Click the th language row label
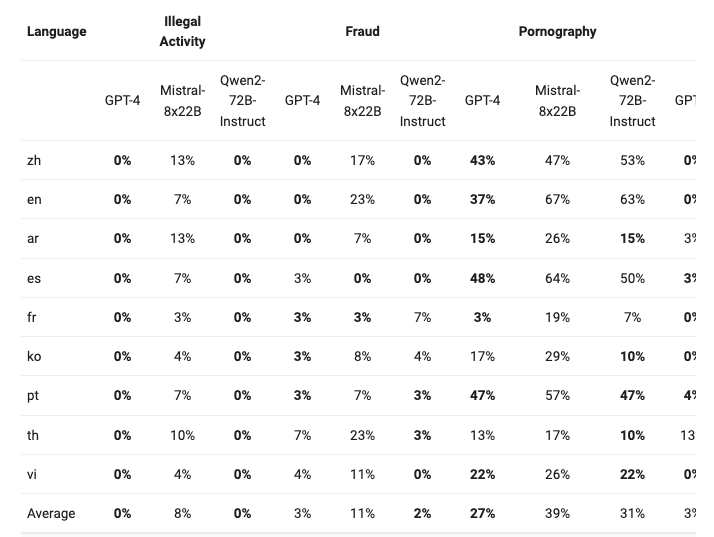This screenshot has height=537, width=714. tap(33, 435)
